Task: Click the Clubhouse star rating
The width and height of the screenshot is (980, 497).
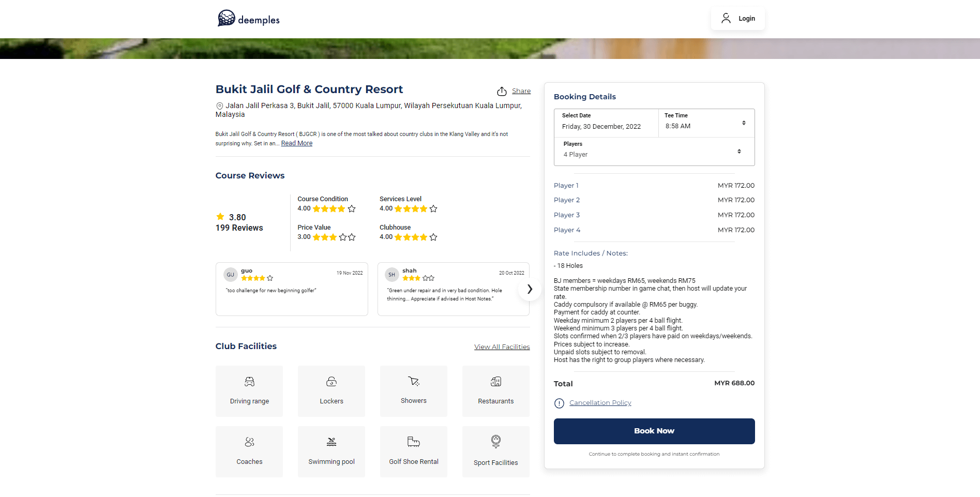Action: coord(416,237)
